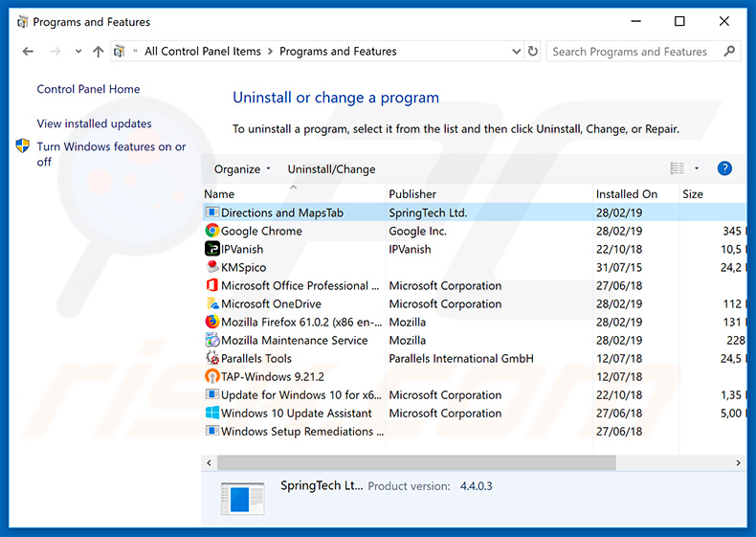Click the Back navigation arrow

pyautogui.click(x=28, y=52)
